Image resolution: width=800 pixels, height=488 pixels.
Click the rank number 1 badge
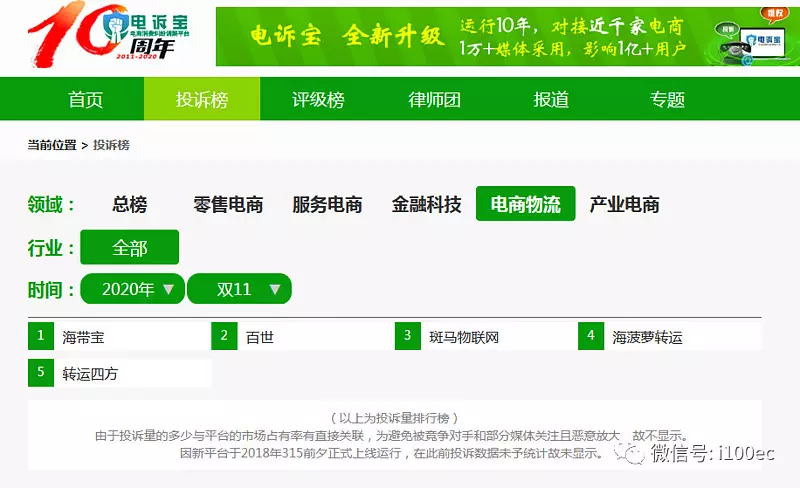41,336
